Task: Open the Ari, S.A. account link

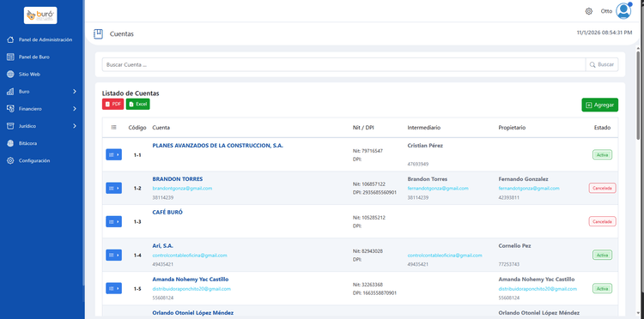Action: click(x=162, y=245)
